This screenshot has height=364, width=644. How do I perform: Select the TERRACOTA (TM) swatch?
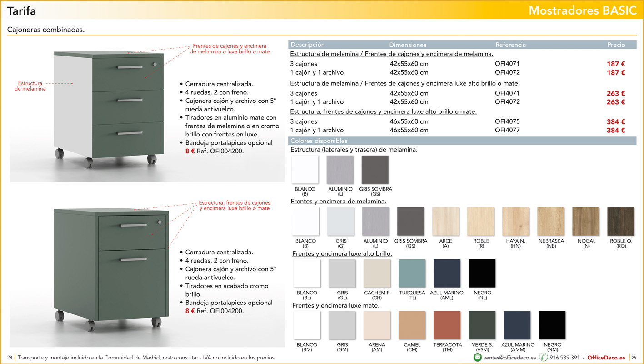coord(447,325)
